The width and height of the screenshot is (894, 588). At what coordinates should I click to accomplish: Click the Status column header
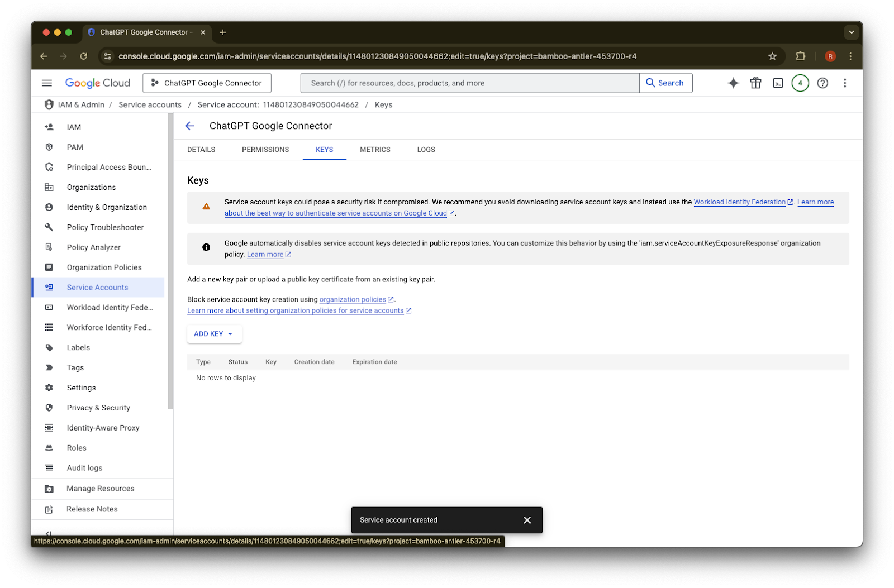tap(237, 362)
